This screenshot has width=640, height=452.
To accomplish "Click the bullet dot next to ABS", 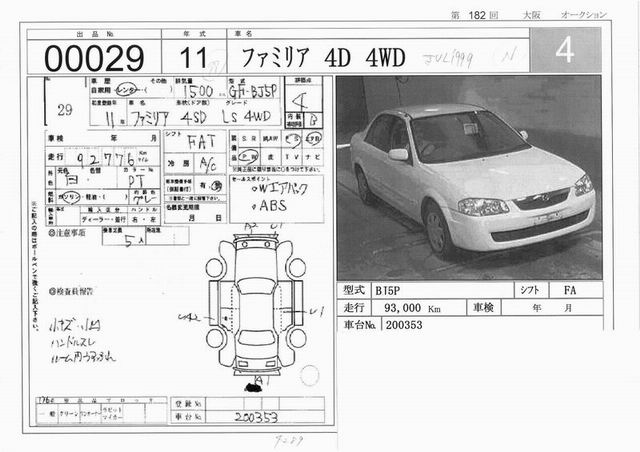I will pyautogui.click(x=252, y=206).
